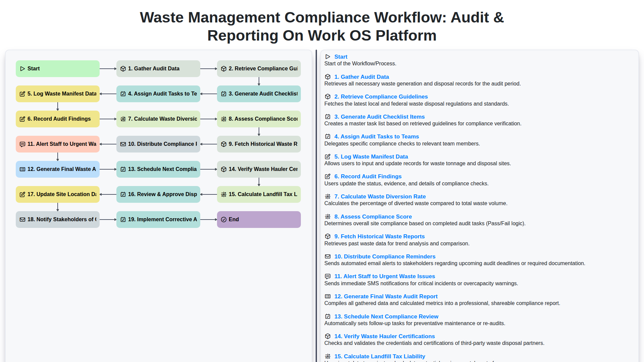
Task: Click the package icon on Gather Audit Data node
Action: [x=123, y=68]
